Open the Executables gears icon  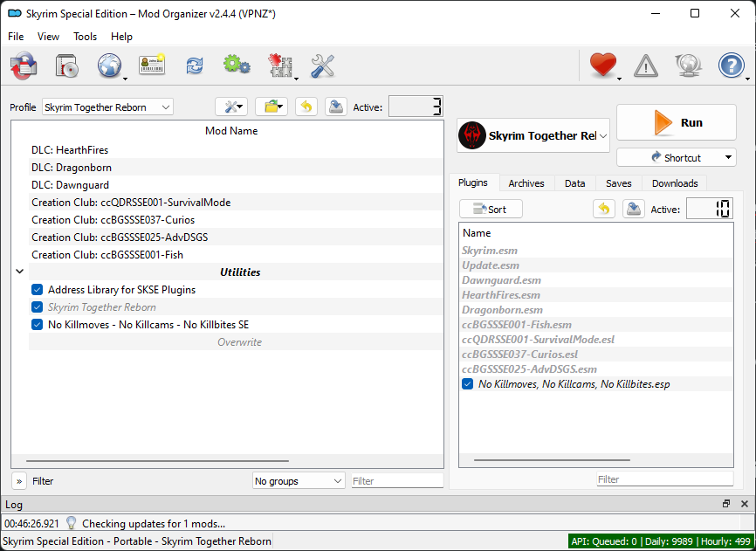coord(236,66)
